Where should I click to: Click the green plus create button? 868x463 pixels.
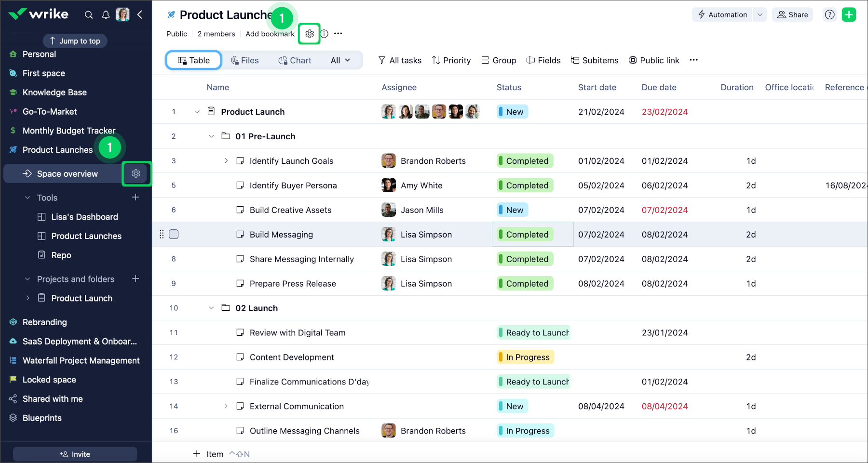pos(849,15)
